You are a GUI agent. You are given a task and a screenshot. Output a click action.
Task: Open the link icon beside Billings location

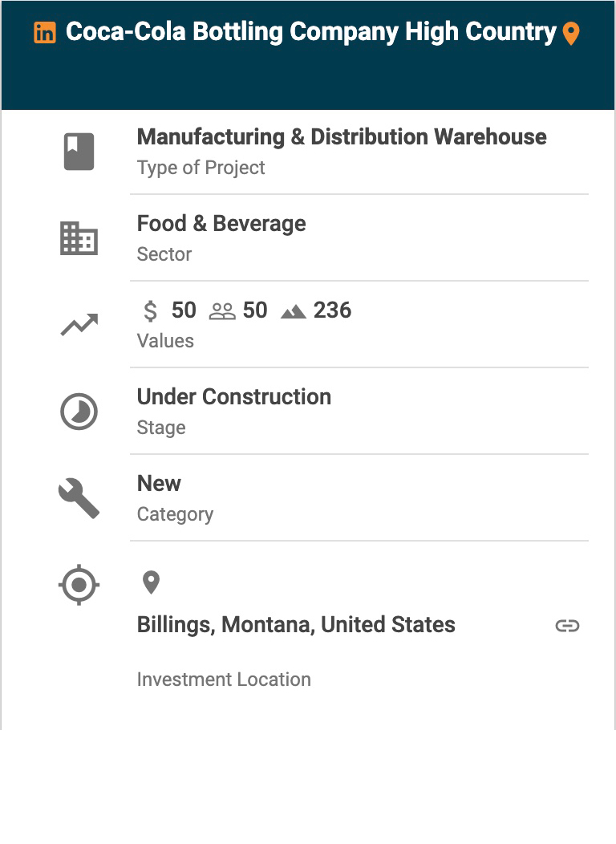point(567,626)
